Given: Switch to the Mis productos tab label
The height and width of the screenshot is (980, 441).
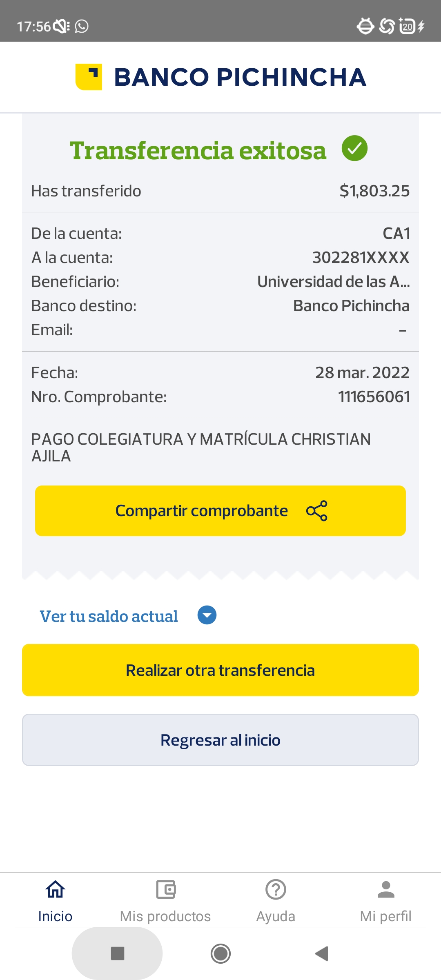Looking at the screenshot, I should (x=165, y=916).
